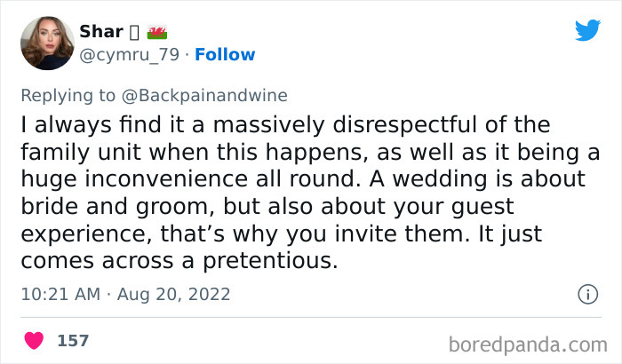This screenshot has height=364, width=622.
Task: Click the Twitter bird logo
Action: point(587,30)
